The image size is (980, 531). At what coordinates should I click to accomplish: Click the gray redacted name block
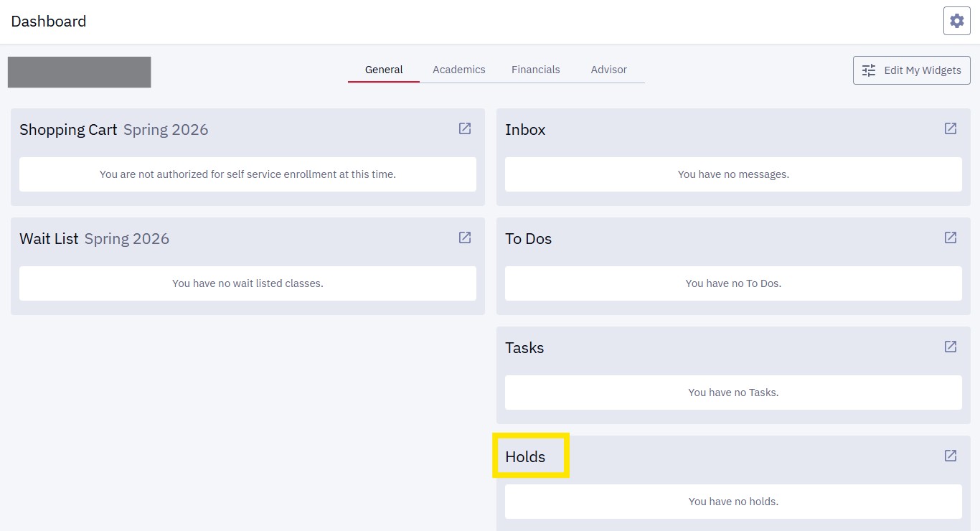click(x=79, y=72)
